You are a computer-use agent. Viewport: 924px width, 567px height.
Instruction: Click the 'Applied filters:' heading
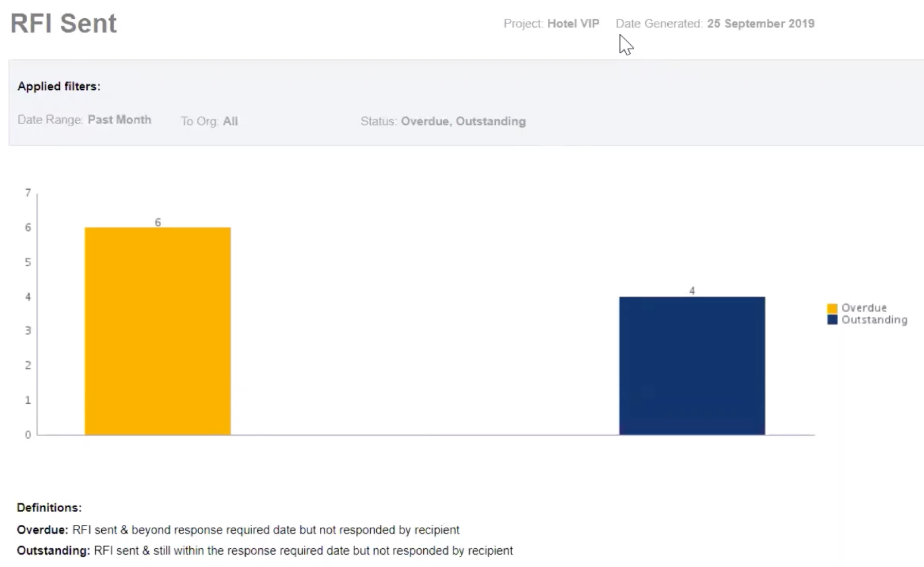(x=59, y=86)
